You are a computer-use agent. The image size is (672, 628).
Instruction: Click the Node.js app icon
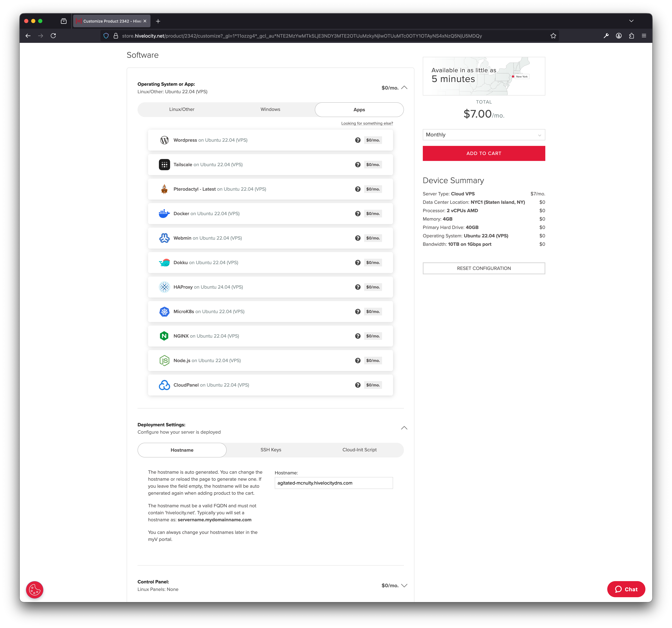164,361
